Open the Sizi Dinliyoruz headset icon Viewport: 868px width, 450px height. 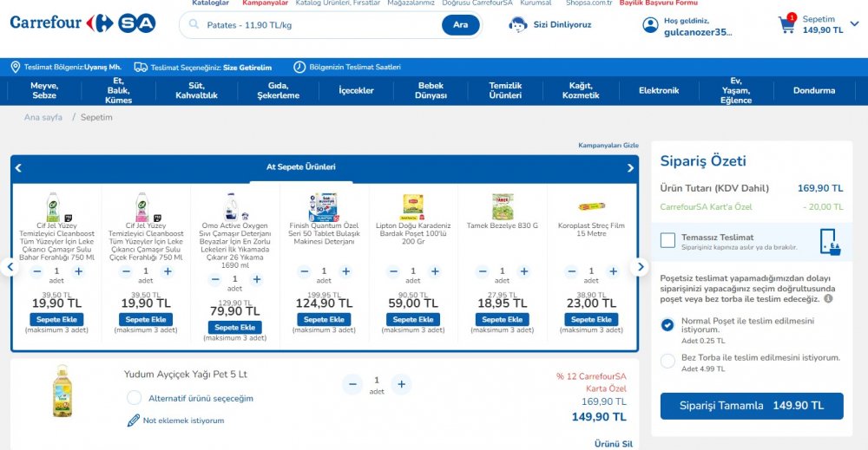point(517,25)
